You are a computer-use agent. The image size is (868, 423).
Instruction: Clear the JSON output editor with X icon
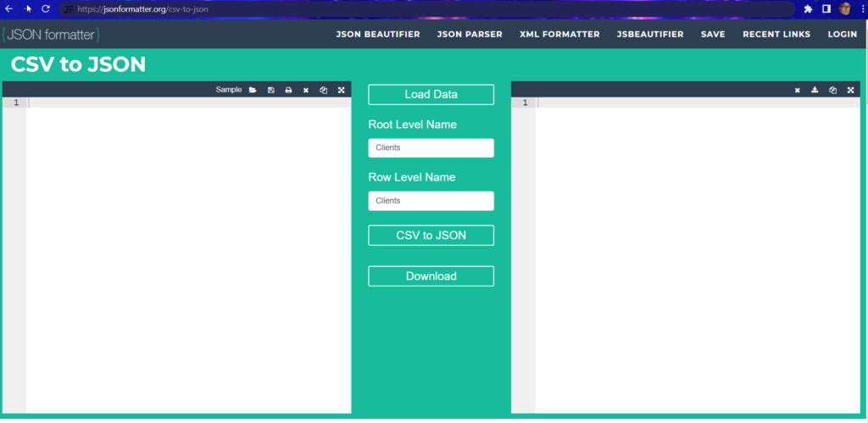797,90
